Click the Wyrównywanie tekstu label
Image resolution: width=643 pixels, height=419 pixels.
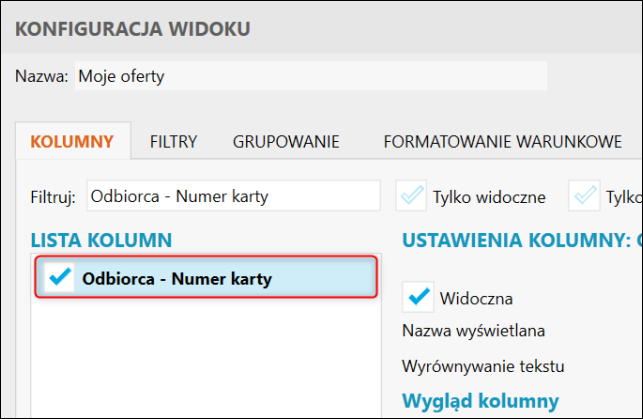[x=483, y=364]
